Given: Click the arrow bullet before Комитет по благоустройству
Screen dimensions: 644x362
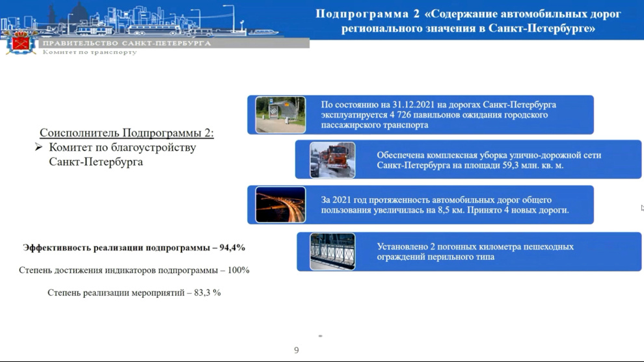Looking at the screenshot, I should tap(38, 147).
